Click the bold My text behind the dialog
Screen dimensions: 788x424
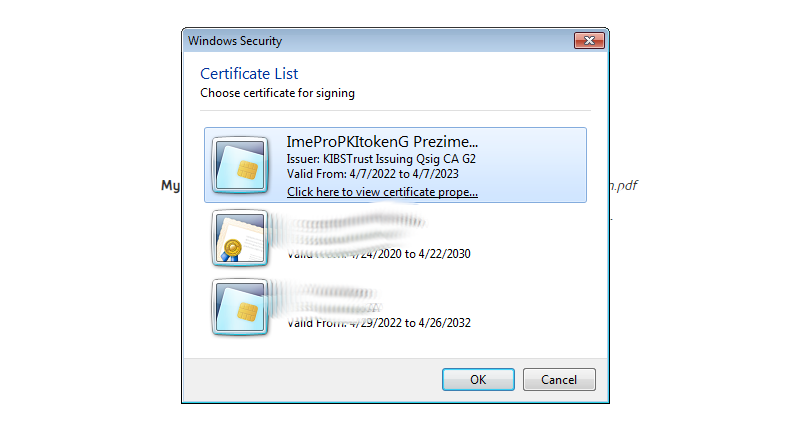pyautogui.click(x=170, y=185)
